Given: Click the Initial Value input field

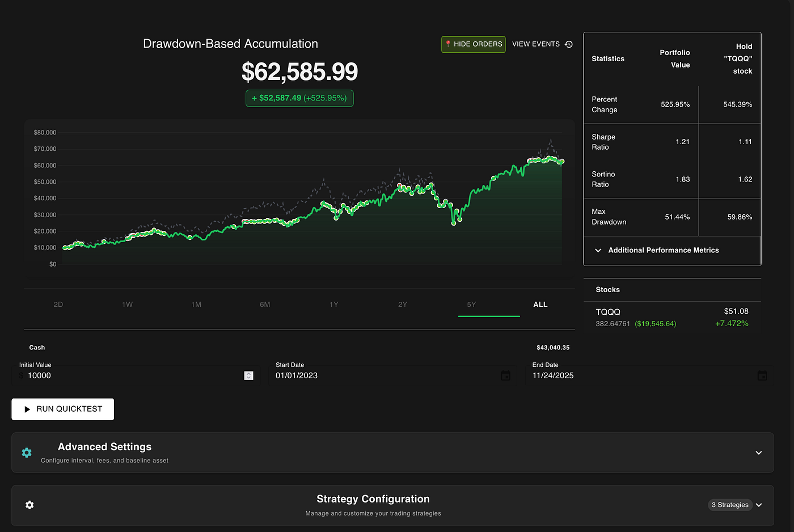Looking at the screenshot, I should point(136,375).
